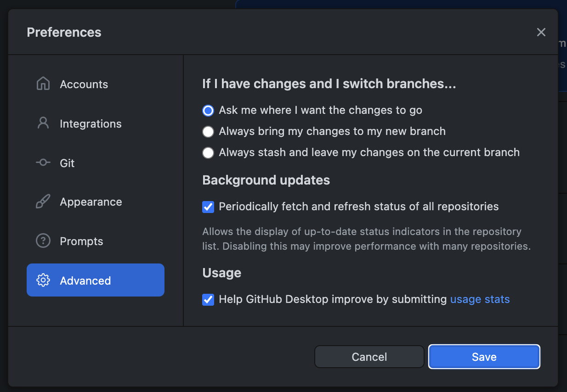
Task: Open the usage stats link
Action: pos(480,299)
